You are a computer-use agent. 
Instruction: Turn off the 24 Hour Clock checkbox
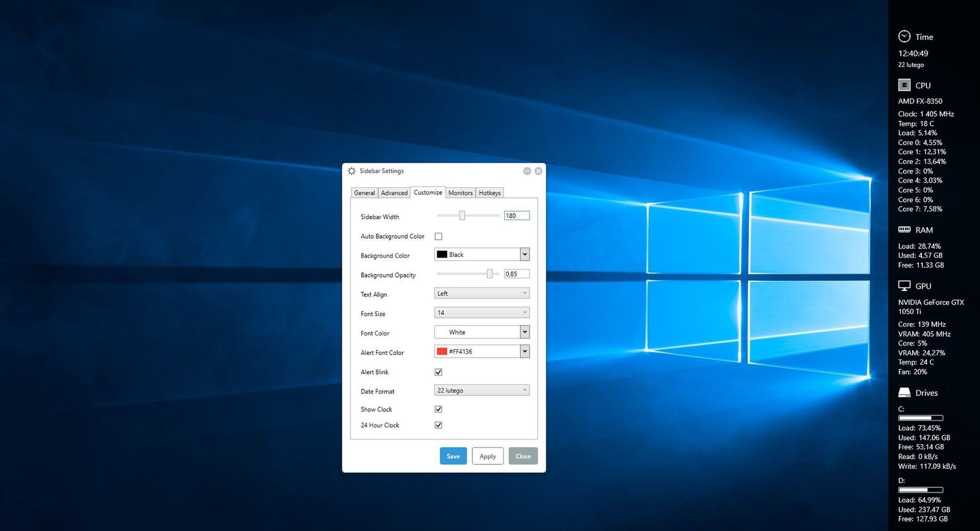tap(438, 425)
